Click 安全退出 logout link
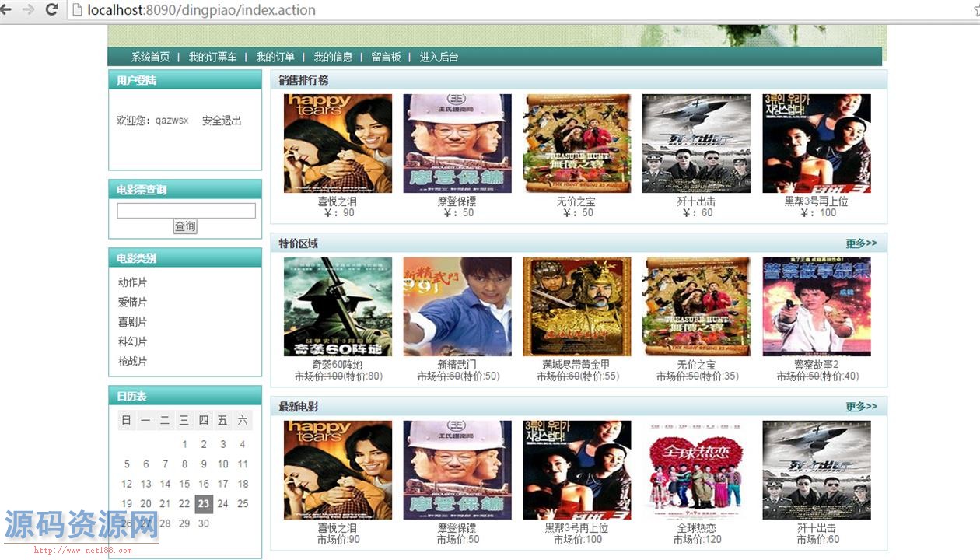Viewport: 980px width, 560px height. pyautogui.click(x=222, y=121)
